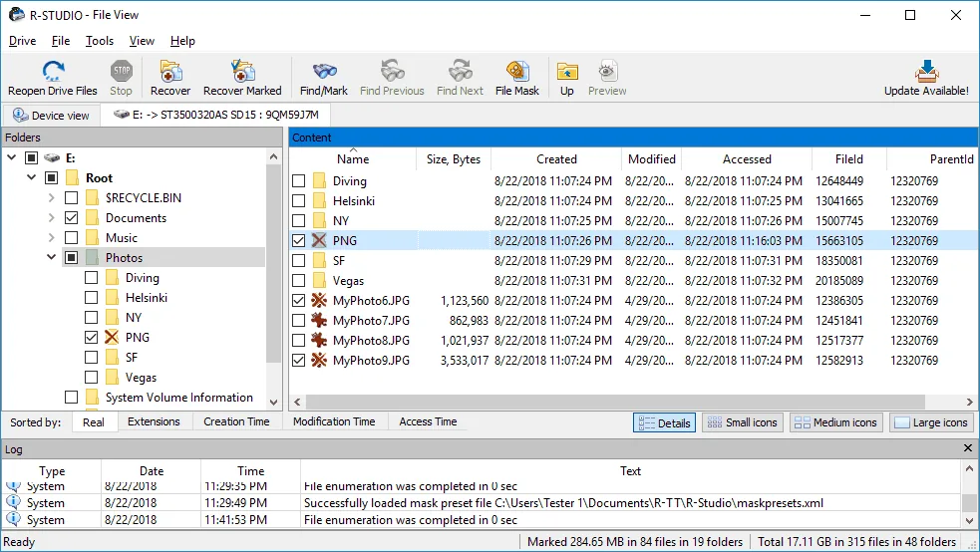Screen dimensions: 980x552
Task: Click the Content horizontal scrollbar
Action: click(x=615, y=402)
